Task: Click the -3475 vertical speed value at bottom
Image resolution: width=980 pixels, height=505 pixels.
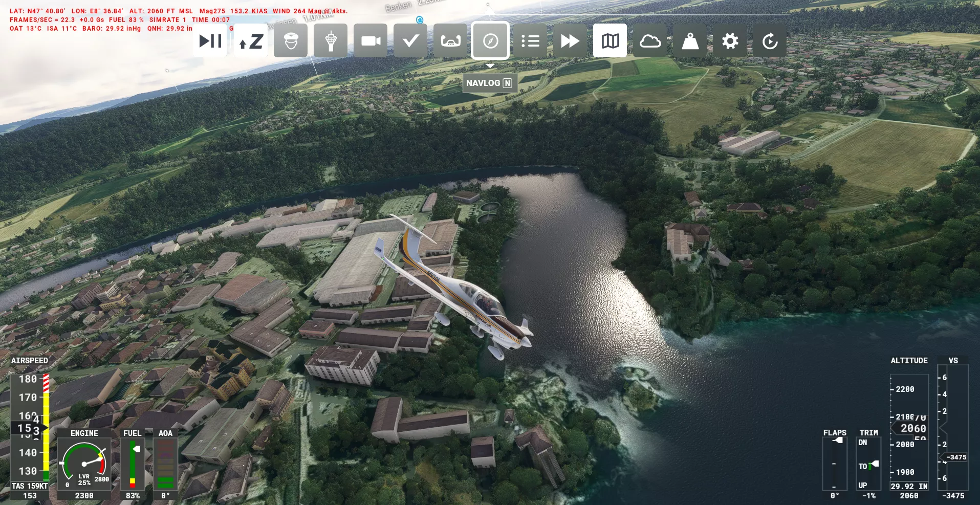Action: 953,496
